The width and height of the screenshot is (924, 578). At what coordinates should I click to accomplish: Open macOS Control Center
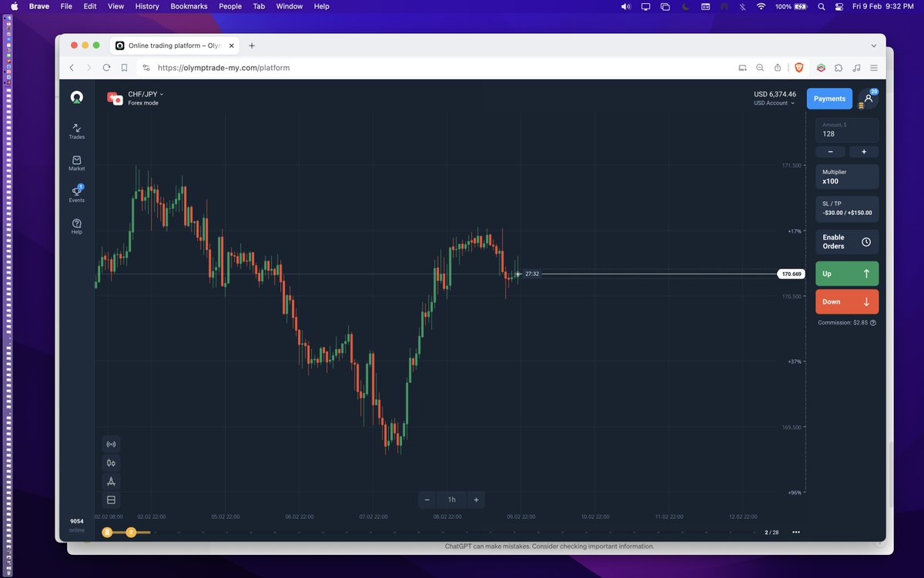(x=839, y=6)
